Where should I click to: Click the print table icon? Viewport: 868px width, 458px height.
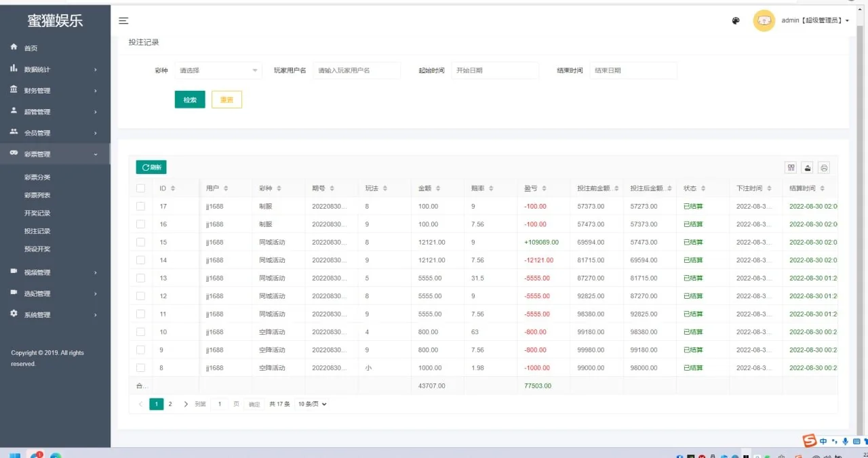824,168
